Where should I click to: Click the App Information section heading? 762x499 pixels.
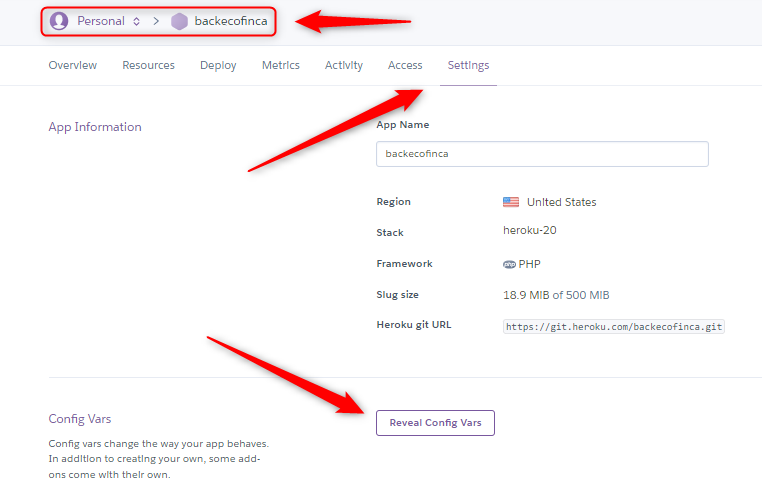(x=95, y=127)
